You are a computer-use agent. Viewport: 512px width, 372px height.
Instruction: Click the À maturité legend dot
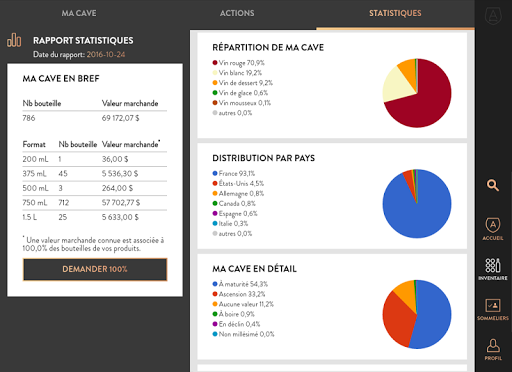(215, 284)
